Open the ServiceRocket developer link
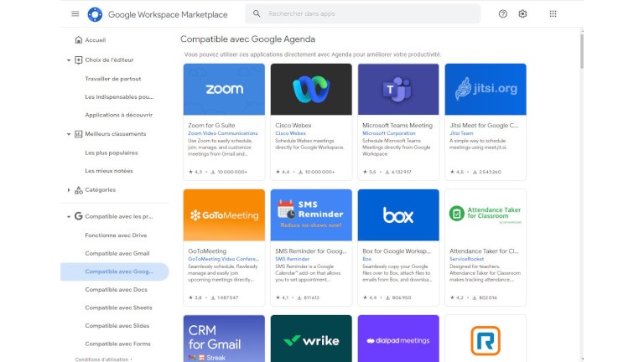This screenshot has width=644, height=362. coord(466,259)
